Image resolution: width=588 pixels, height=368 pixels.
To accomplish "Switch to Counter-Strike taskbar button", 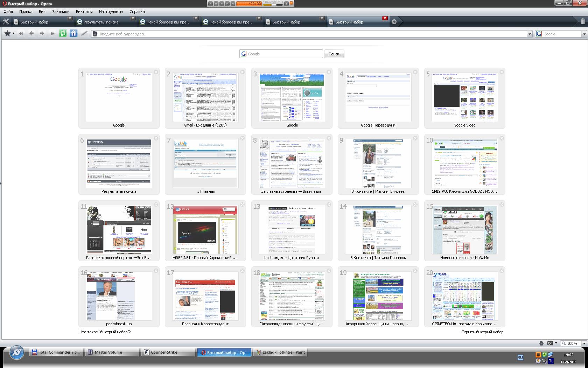I will pyautogui.click(x=168, y=352).
